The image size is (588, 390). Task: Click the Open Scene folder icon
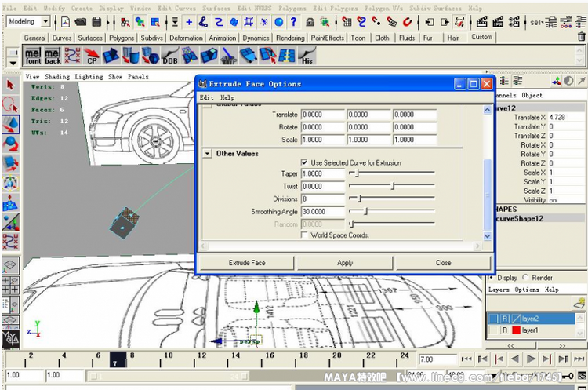click(80, 22)
